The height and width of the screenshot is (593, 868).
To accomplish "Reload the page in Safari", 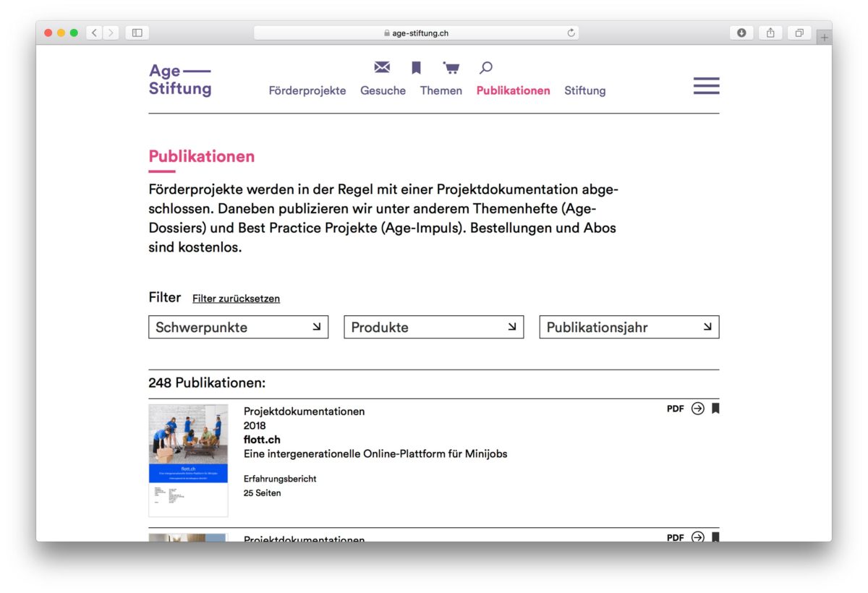I will coord(571,33).
